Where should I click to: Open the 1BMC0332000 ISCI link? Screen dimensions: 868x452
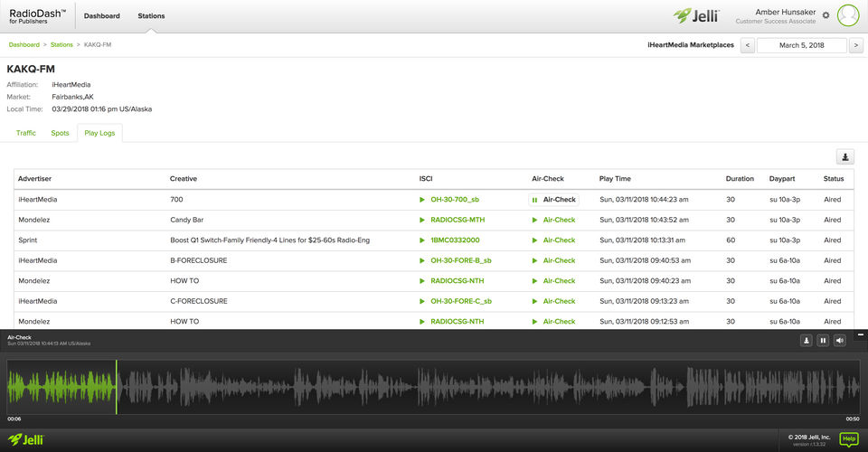(455, 240)
